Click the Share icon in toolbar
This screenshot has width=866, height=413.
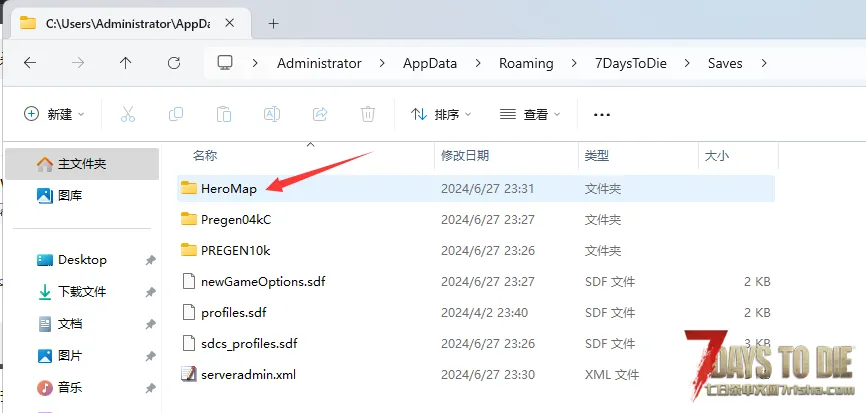320,114
